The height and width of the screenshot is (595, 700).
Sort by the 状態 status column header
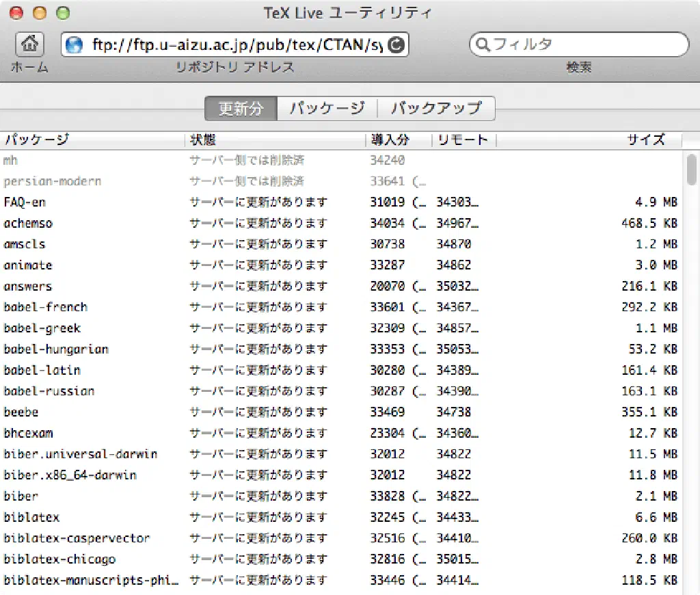click(273, 140)
